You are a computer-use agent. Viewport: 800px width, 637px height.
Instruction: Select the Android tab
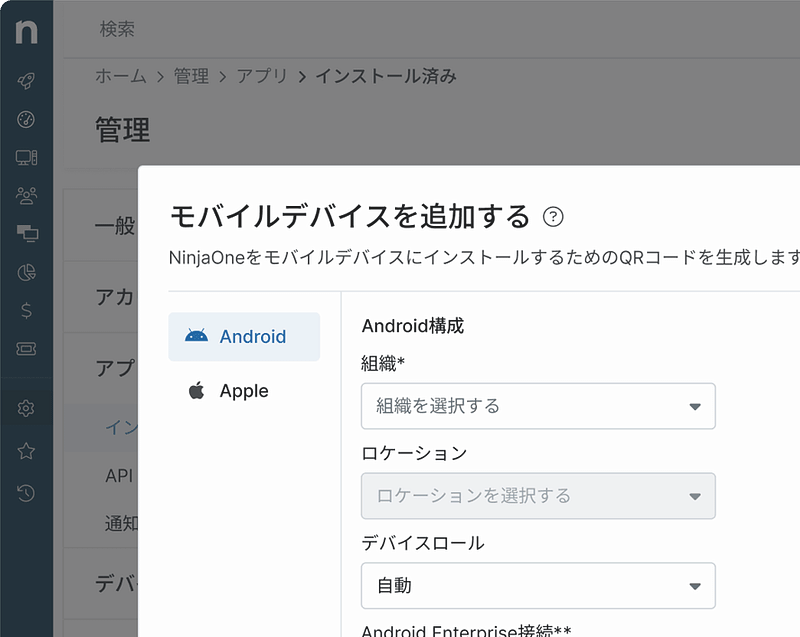point(244,337)
